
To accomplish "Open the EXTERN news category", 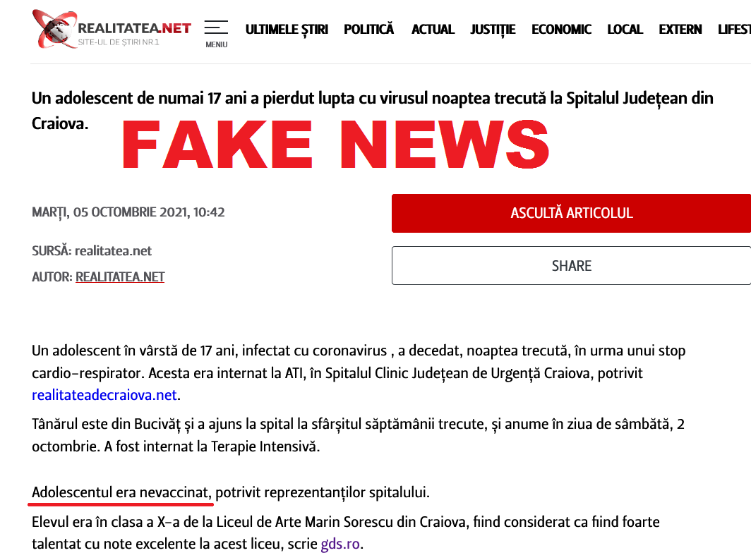I will point(680,29).
